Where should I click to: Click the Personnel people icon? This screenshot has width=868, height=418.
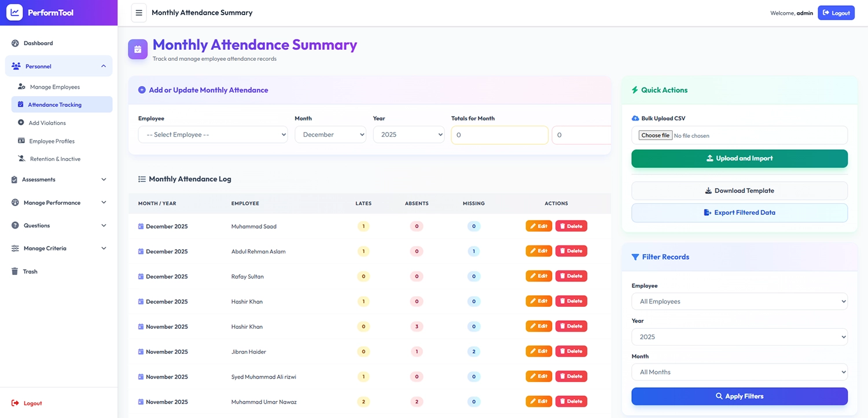[x=16, y=67]
